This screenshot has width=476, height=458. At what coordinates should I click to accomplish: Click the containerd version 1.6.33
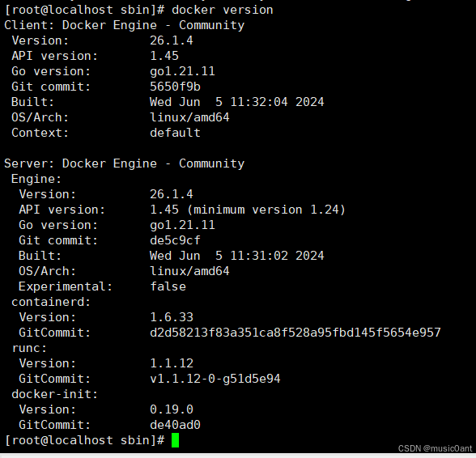[x=172, y=317]
